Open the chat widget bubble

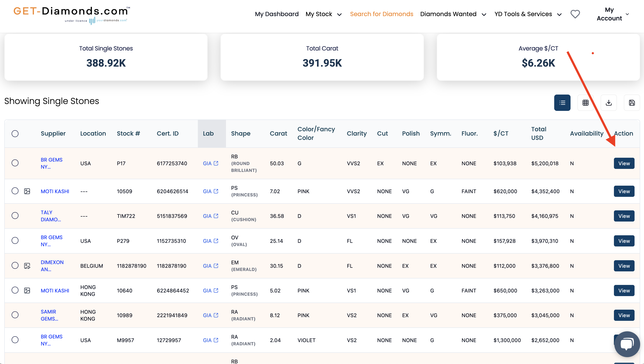coord(627,344)
